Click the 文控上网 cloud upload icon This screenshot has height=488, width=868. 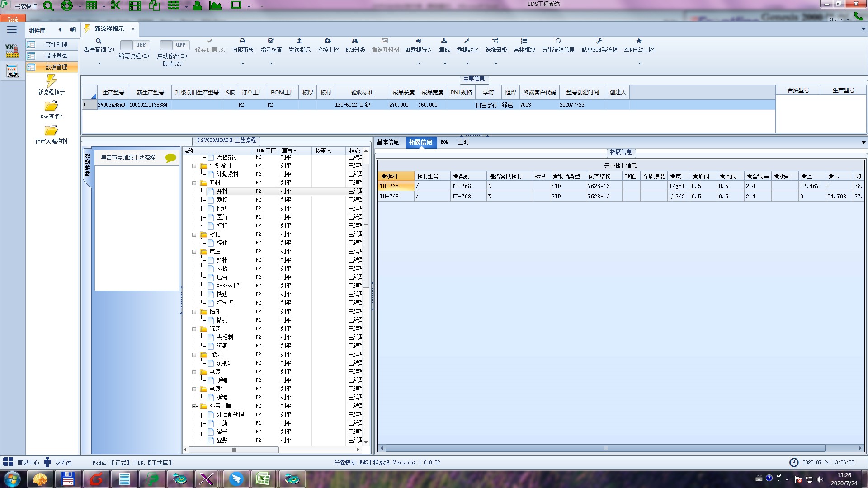(x=328, y=41)
